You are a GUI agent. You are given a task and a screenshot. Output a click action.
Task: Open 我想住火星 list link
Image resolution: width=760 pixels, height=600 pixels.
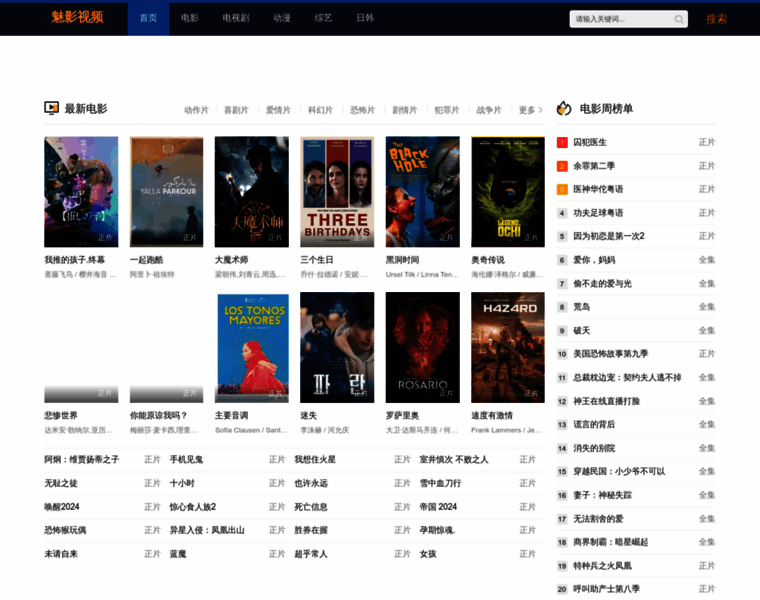click(315, 459)
